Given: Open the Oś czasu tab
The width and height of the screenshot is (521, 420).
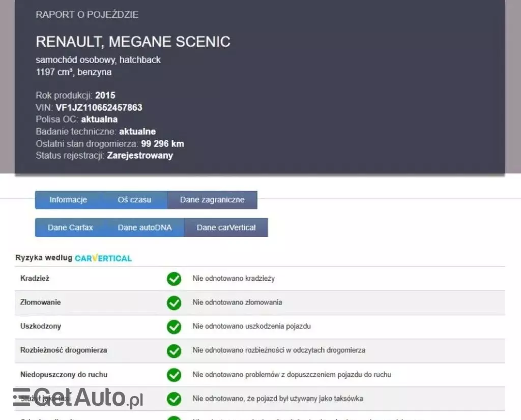Looking at the screenshot, I should tap(134, 200).
